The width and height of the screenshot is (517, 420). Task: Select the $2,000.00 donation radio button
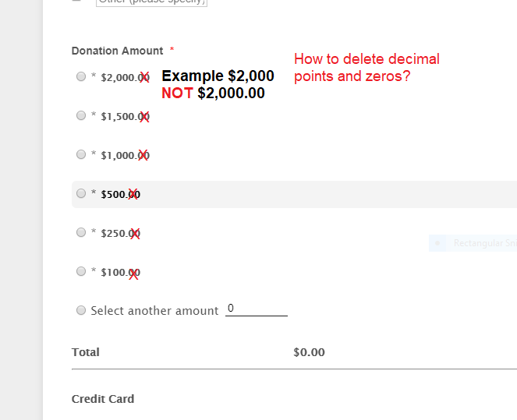pos(81,76)
